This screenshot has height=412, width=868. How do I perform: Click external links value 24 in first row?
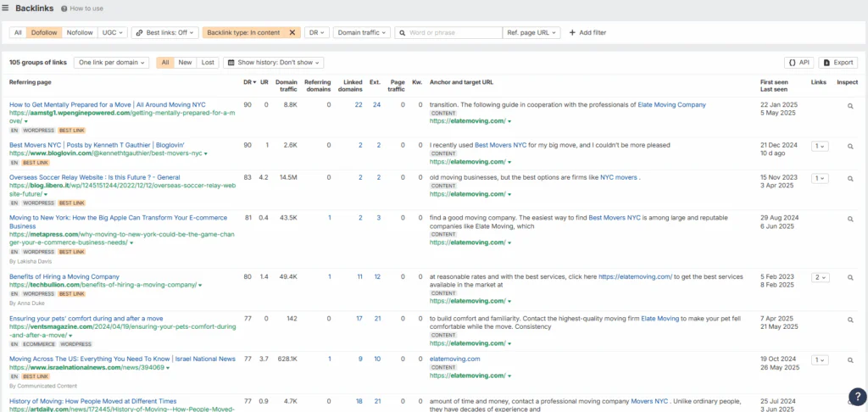(376, 104)
